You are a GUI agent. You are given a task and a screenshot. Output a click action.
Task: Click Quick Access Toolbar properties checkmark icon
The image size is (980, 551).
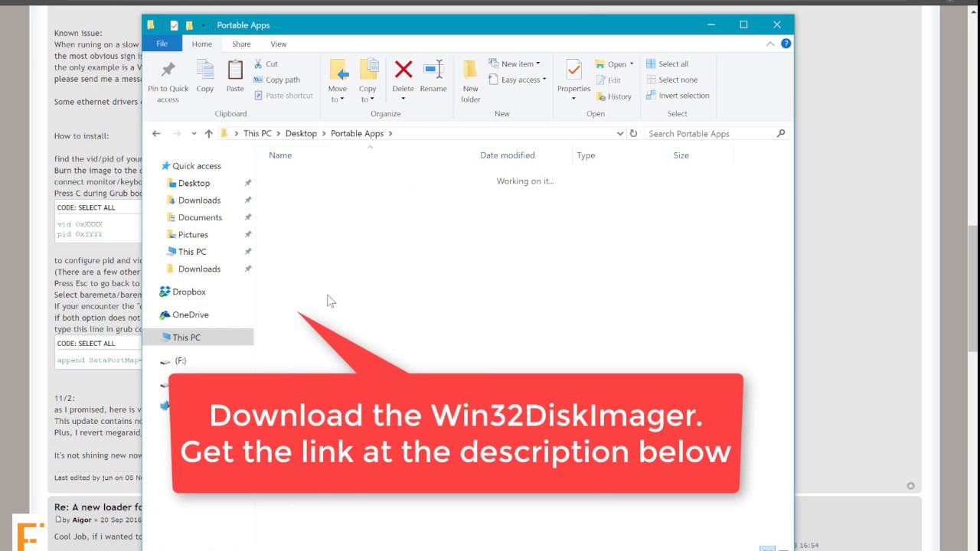174,25
